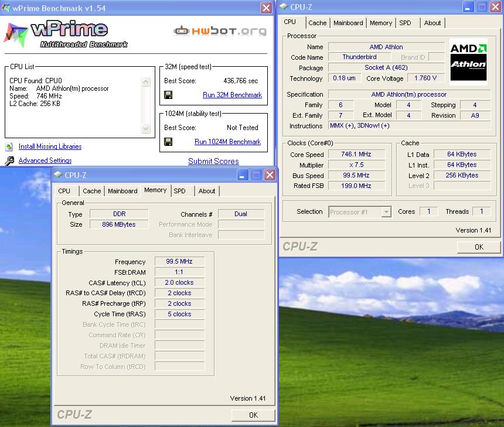The height and width of the screenshot is (427, 504).
Task: Switch to About tab in CPU-Z CPU window
Action: click(433, 23)
